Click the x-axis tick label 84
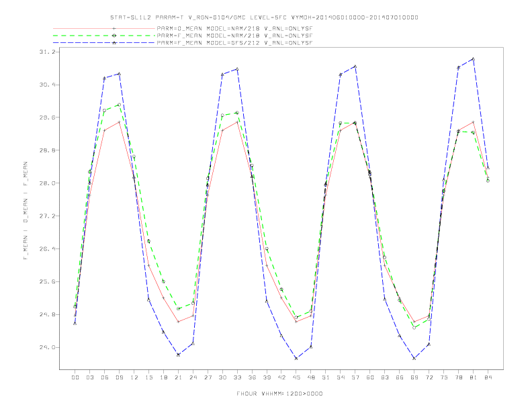Image resolution: width=532 pixels, height=411 pixels. (x=488, y=377)
